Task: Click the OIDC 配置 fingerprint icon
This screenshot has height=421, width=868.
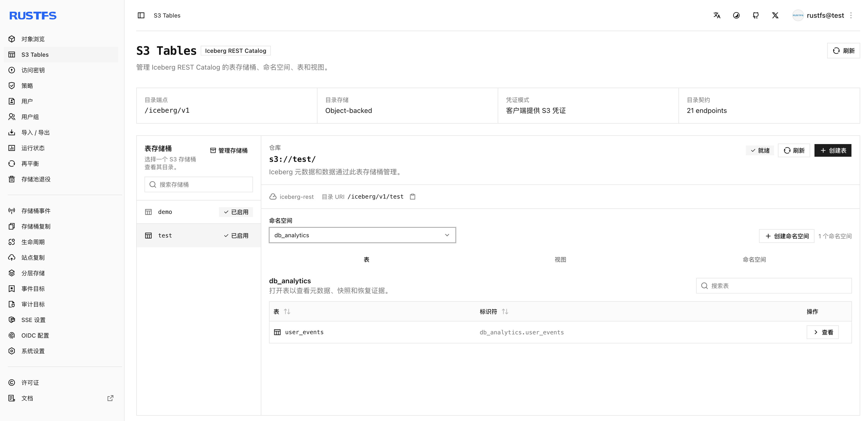Action: pyautogui.click(x=12, y=335)
